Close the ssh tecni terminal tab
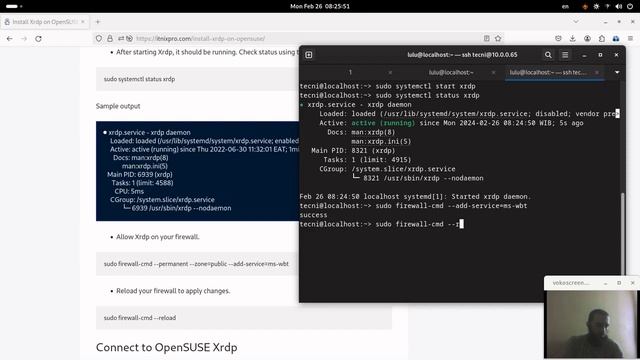Screen dimensions: 640x360 click(597, 72)
